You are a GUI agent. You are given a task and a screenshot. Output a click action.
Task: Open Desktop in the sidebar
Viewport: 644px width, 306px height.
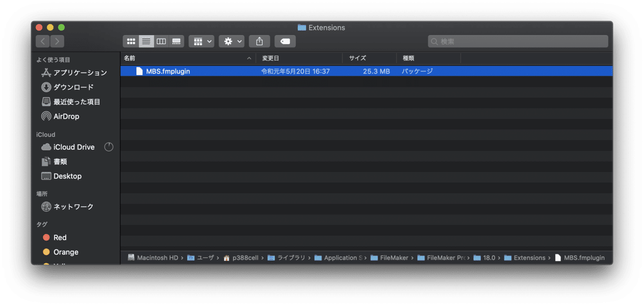pyautogui.click(x=61, y=176)
